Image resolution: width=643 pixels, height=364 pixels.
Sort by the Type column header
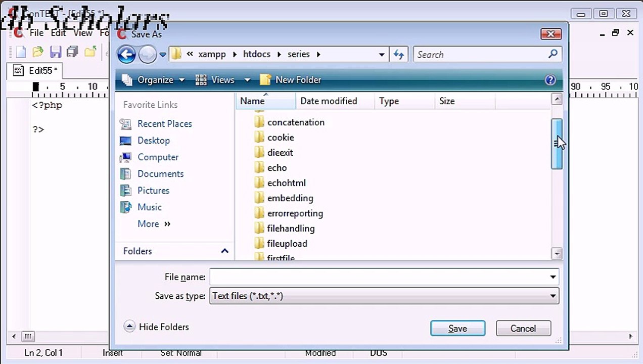pyautogui.click(x=404, y=101)
